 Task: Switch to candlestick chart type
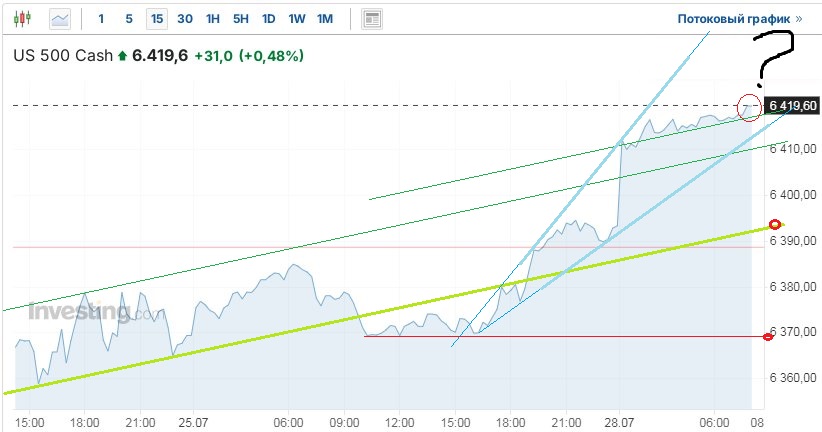point(23,18)
